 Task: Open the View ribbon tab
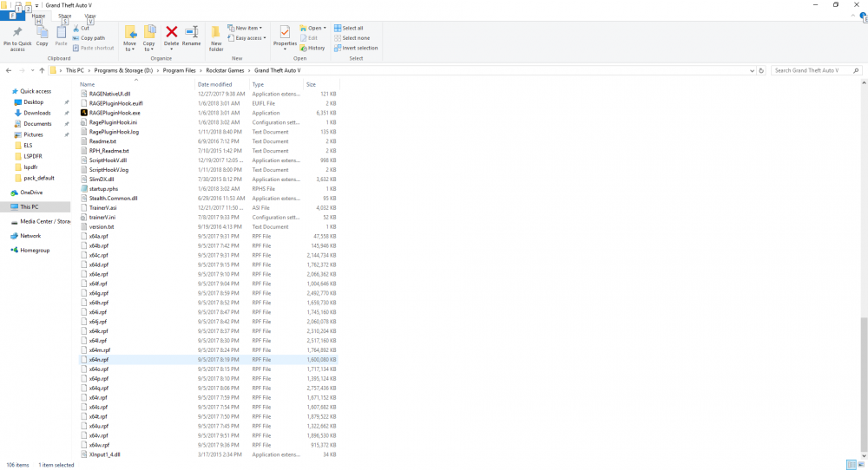pyautogui.click(x=90, y=16)
